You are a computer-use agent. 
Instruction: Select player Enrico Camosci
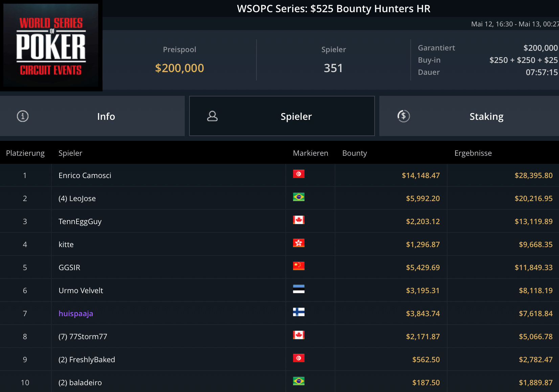tap(85, 175)
